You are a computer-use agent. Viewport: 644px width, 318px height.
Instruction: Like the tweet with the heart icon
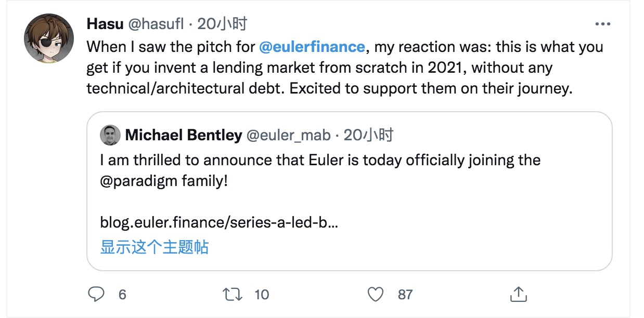point(375,295)
